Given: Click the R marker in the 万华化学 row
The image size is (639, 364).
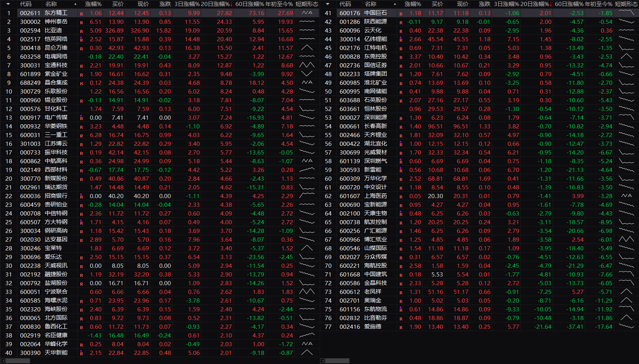Looking at the screenshot, I should pos(401,179).
